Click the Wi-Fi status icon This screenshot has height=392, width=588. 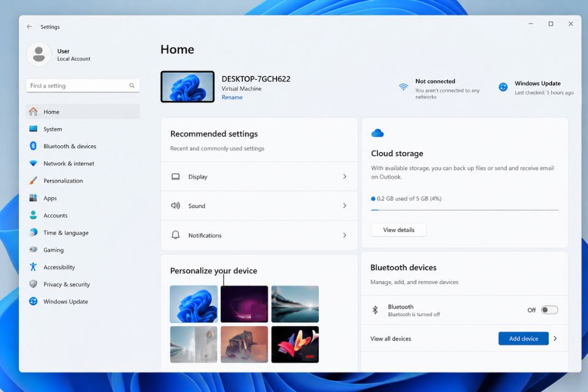403,87
